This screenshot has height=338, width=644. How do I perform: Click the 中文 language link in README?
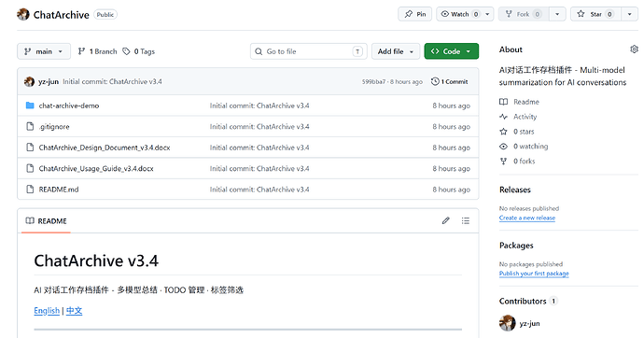pos(74,311)
